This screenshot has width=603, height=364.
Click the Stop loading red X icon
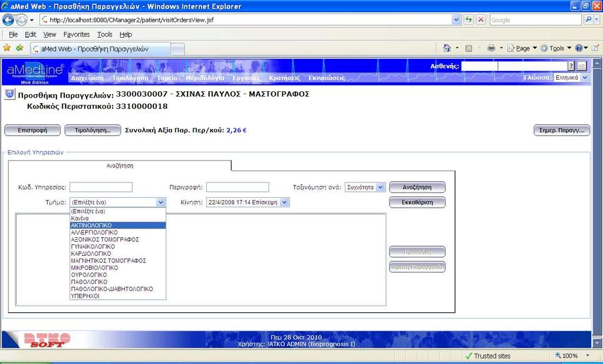click(x=481, y=19)
